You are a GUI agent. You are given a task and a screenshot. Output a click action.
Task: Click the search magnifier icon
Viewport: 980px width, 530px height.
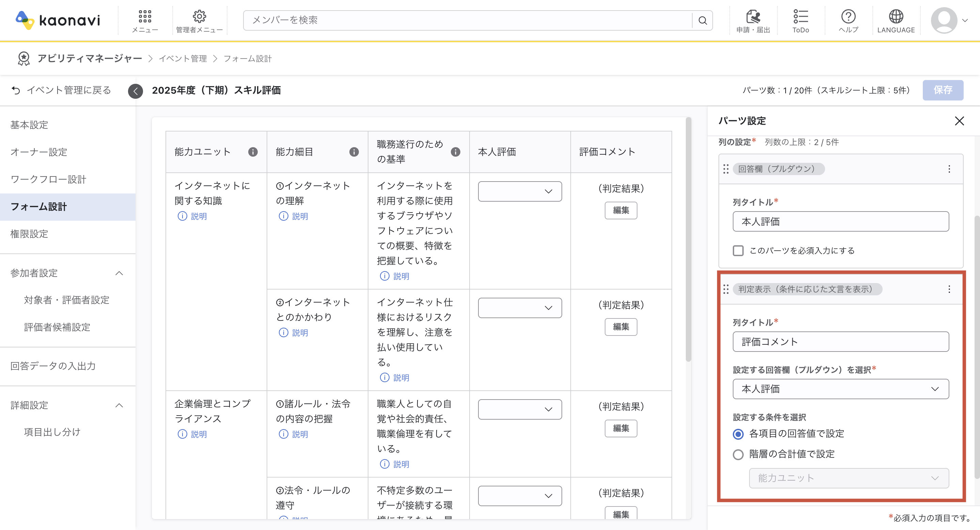tap(702, 20)
